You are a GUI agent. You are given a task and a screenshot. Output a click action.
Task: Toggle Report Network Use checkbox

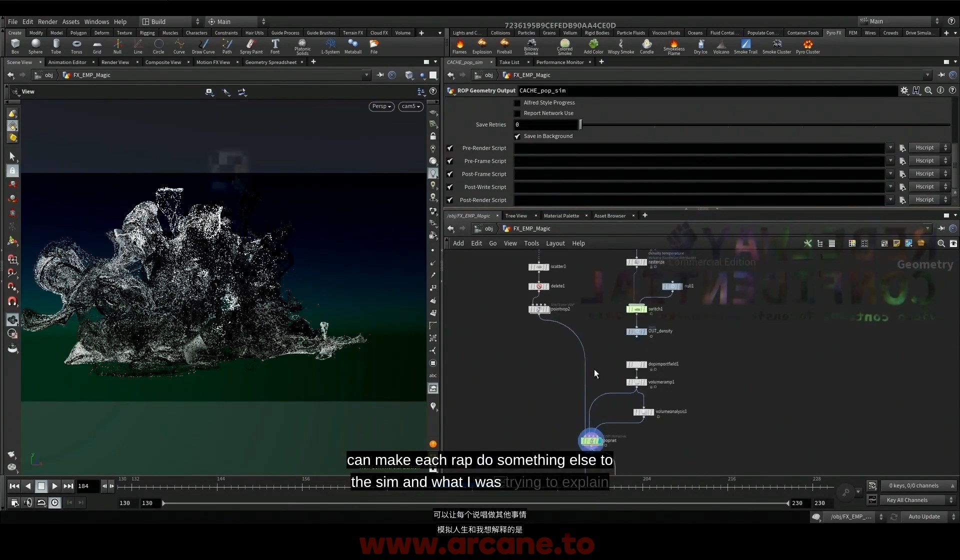pos(517,113)
